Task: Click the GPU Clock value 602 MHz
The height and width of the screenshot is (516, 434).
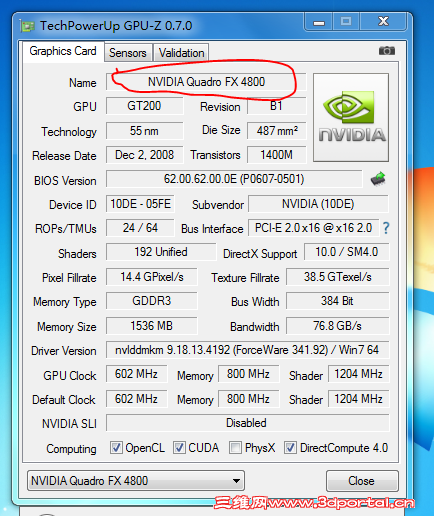Action: [x=136, y=374]
